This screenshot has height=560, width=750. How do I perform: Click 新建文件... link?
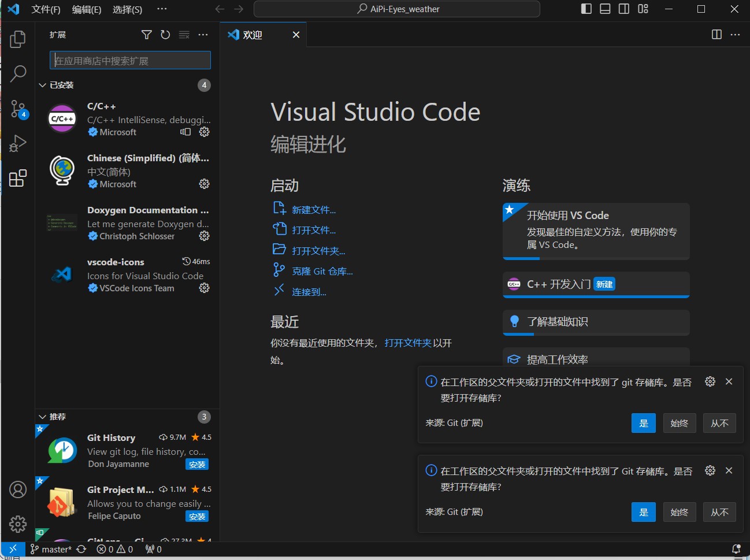click(314, 210)
